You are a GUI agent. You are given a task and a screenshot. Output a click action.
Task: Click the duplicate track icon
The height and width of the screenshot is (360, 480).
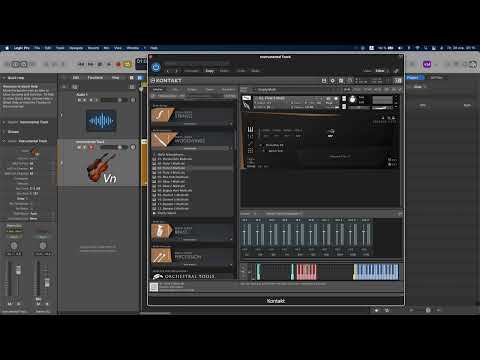click(75, 87)
